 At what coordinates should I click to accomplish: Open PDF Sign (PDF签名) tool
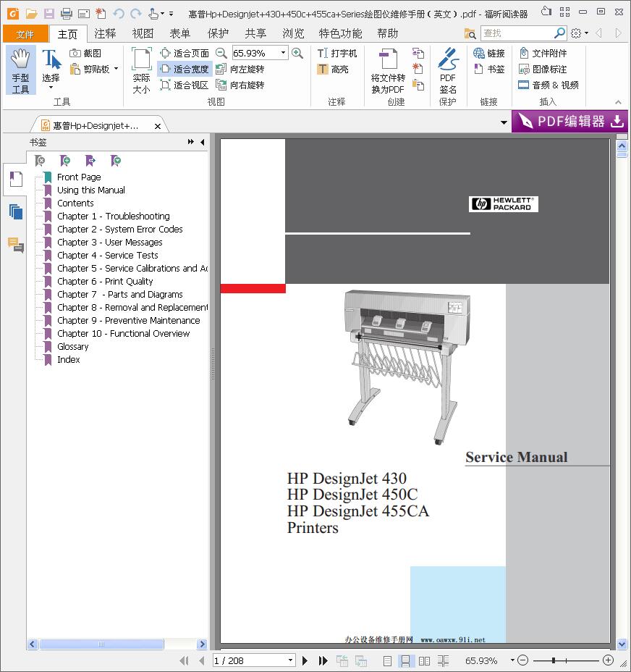click(448, 71)
